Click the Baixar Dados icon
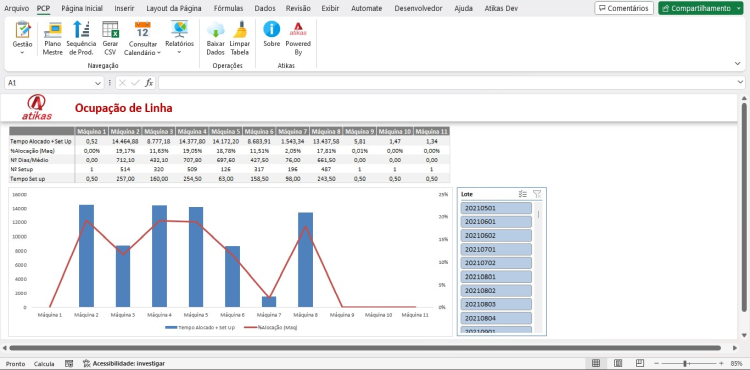750x370 pixels. tap(216, 30)
